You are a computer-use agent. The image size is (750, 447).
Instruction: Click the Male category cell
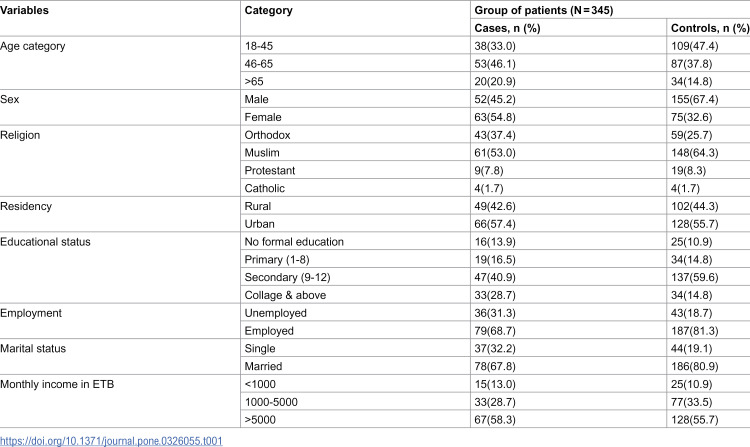click(256, 99)
